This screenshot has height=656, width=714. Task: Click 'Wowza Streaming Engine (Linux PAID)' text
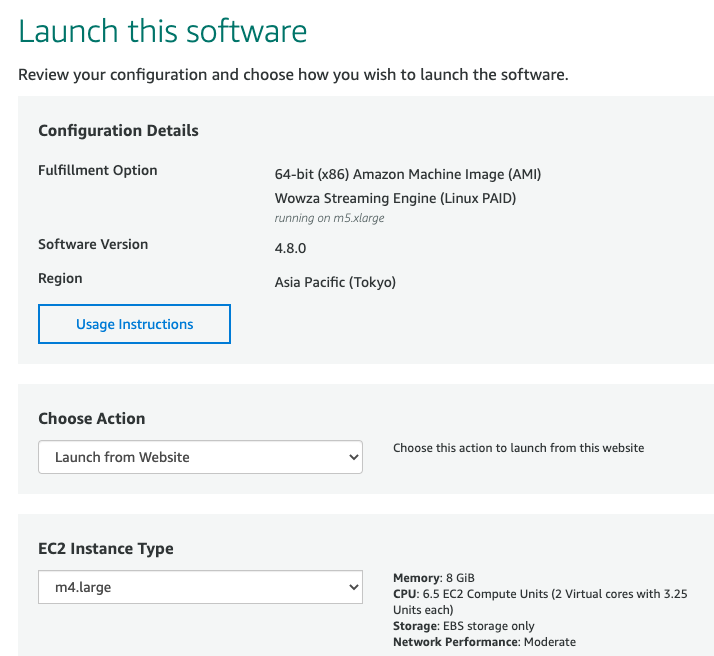pos(395,198)
